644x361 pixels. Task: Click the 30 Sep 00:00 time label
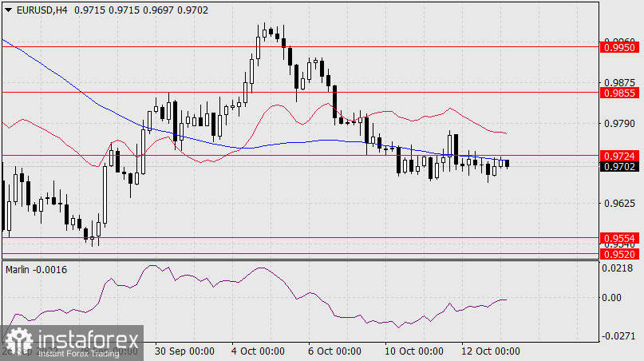[184, 351]
